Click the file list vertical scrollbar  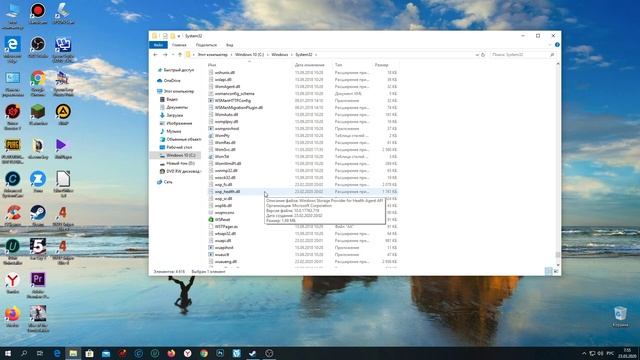558,164
